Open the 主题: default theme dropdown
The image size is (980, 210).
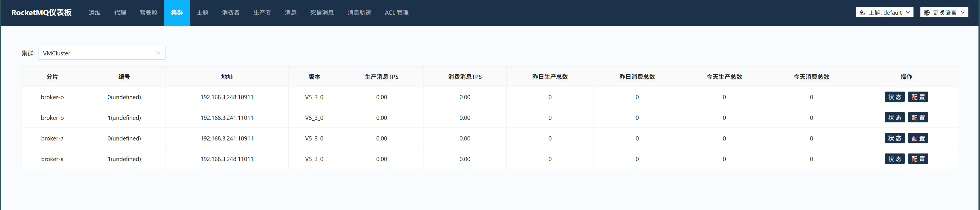884,12
